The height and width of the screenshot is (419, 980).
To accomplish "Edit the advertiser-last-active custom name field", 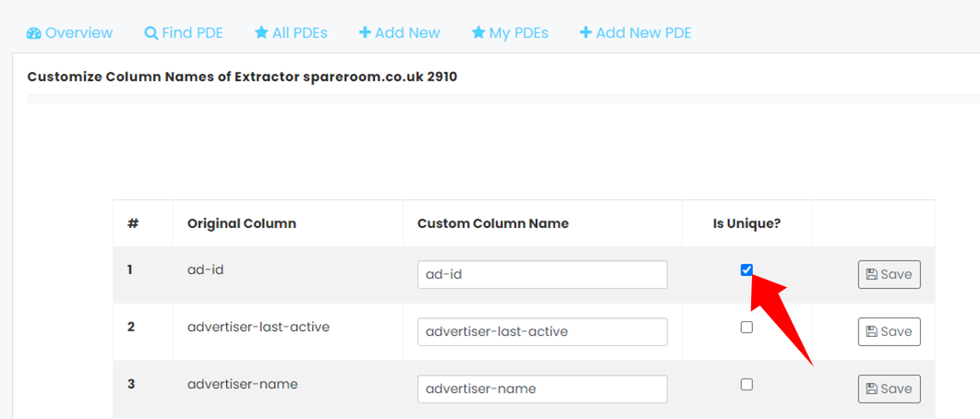I will pyautogui.click(x=543, y=332).
